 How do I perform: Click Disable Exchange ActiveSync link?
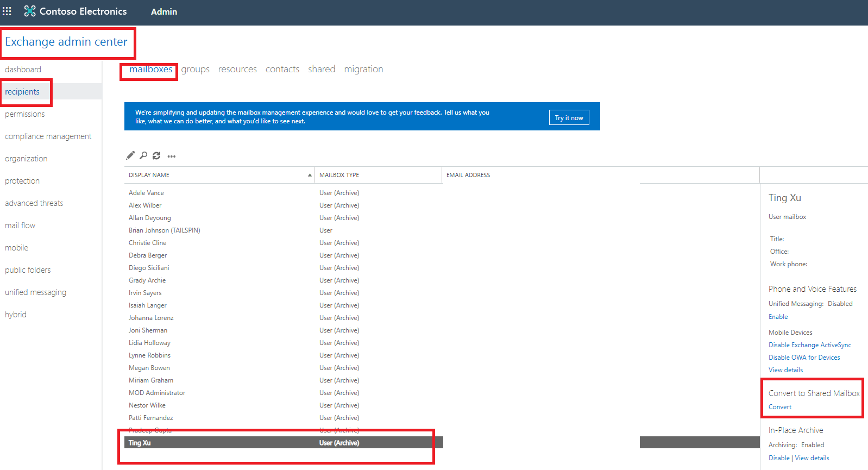point(810,345)
